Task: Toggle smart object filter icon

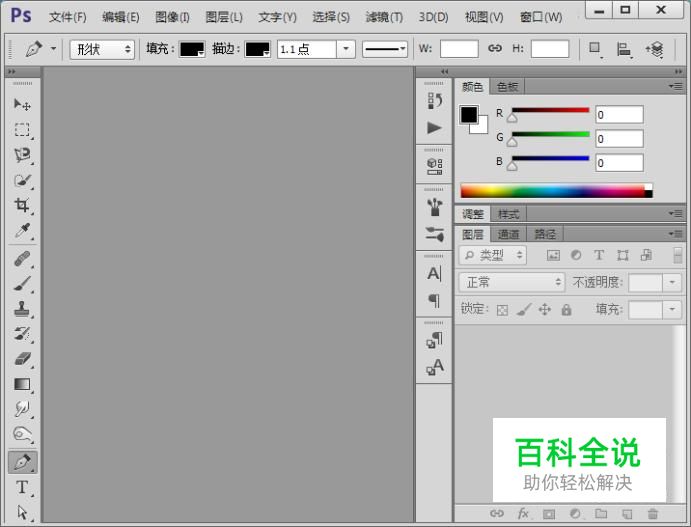Action: [646, 255]
